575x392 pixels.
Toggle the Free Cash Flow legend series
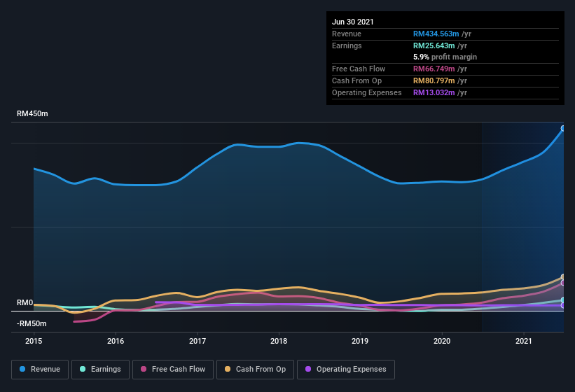[173, 370]
